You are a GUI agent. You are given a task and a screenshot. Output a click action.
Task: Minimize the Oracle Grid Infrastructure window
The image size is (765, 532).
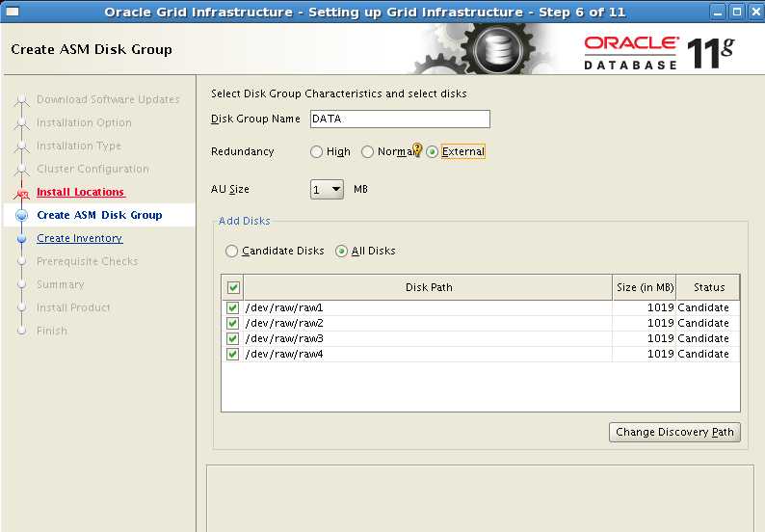[x=717, y=12]
